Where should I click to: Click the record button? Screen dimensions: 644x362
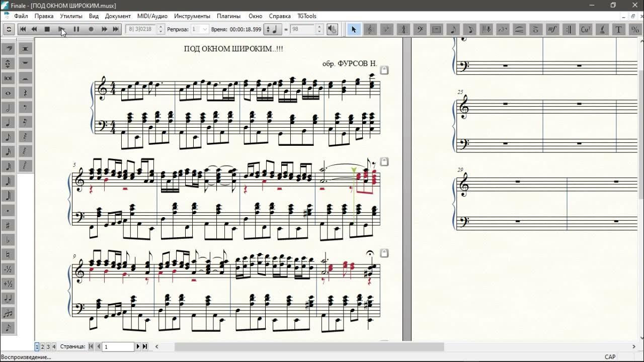tap(91, 29)
